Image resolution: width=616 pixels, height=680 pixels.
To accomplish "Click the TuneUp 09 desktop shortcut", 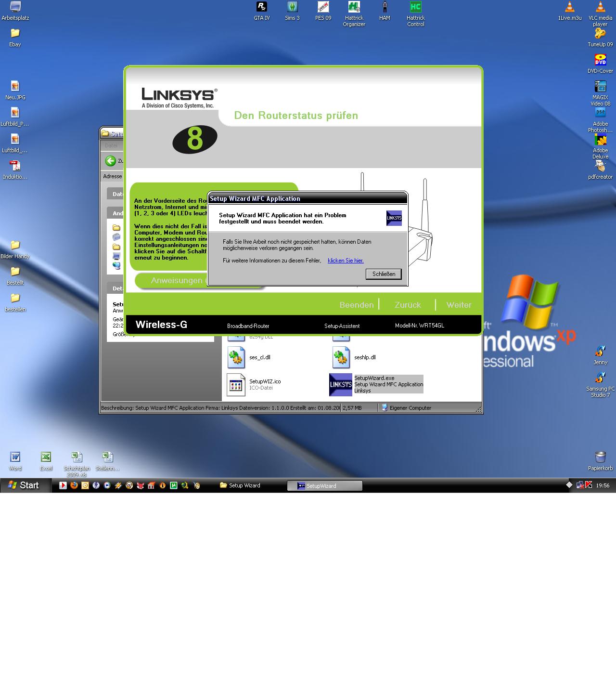I will coord(600,38).
